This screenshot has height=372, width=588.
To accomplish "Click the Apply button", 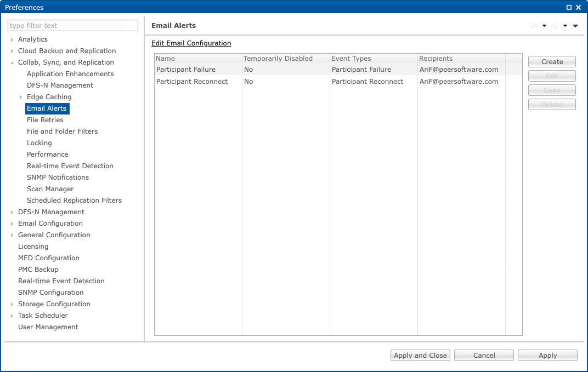I will pos(548,355).
